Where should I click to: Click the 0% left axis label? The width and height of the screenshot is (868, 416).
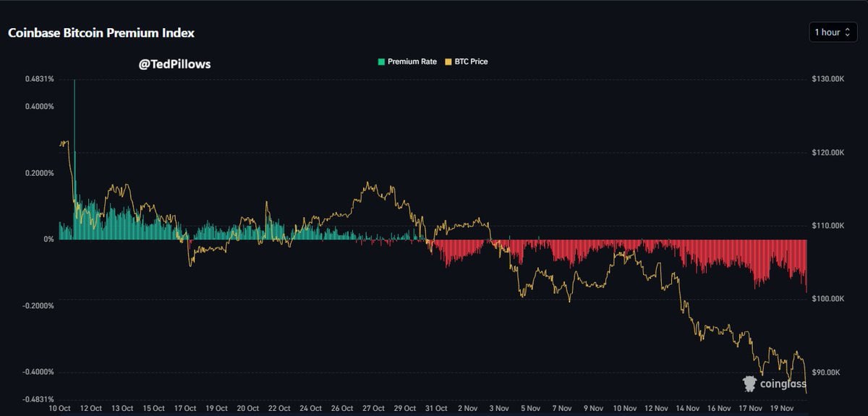[48, 239]
